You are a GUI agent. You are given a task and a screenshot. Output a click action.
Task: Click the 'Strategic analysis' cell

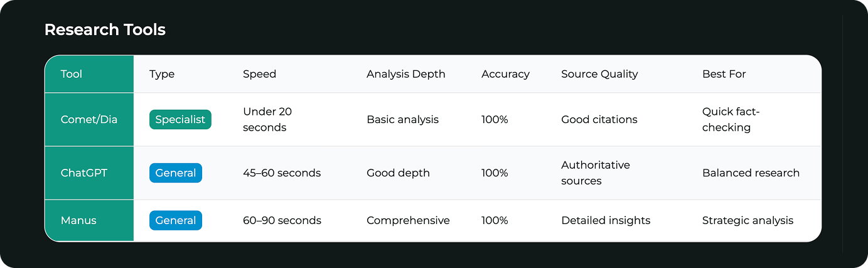[x=747, y=220]
